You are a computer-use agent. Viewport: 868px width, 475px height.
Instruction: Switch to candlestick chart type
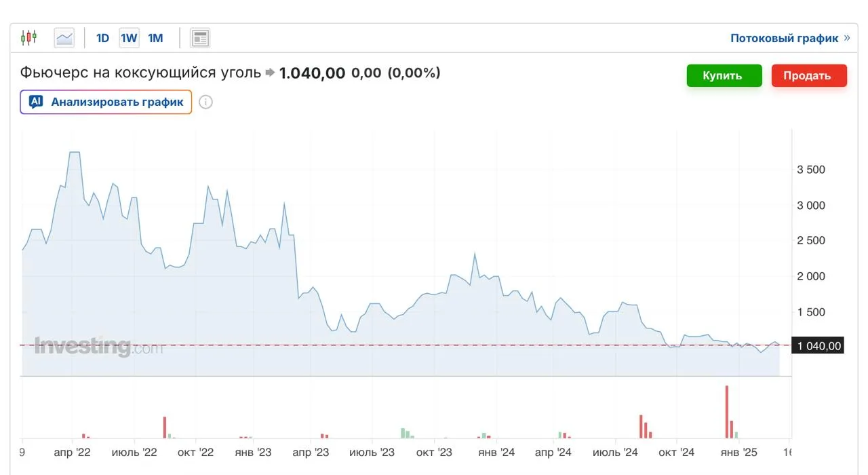pyautogui.click(x=28, y=38)
